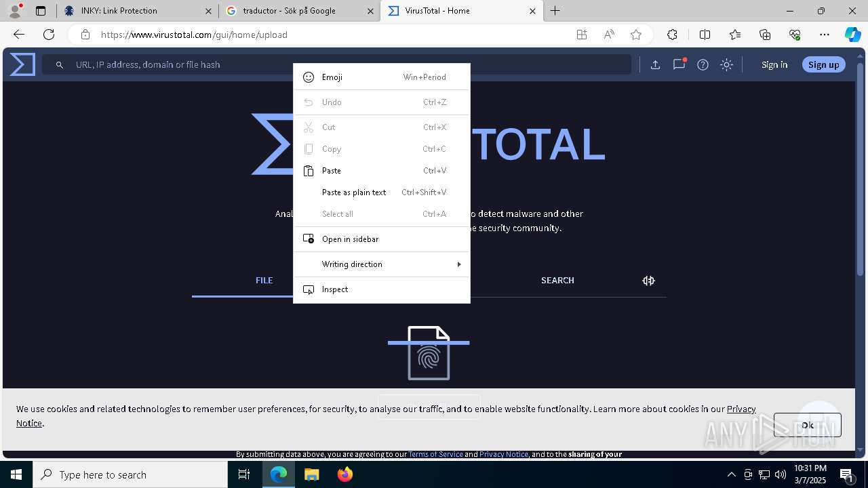Image resolution: width=868 pixels, height=488 pixels.
Task: Select Emoji in the context menu
Action: [x=382, y=77]
